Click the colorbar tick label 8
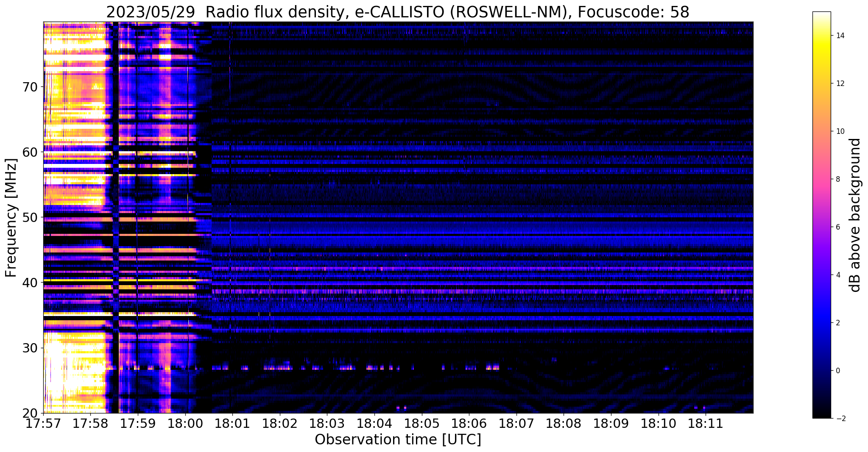The image size is (868, 452). [837, 179]
